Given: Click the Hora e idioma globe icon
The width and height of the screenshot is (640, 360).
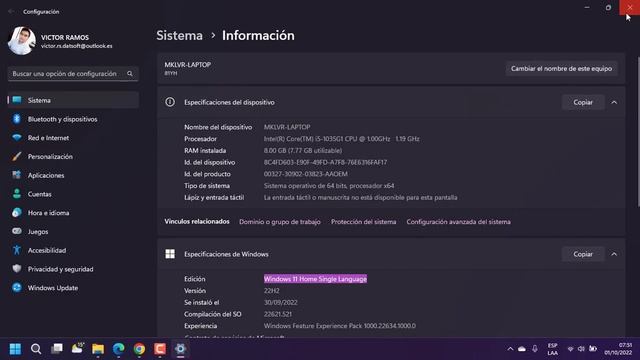Looking at the screenshot, I should pyautogui.click(x=17, y=213).
